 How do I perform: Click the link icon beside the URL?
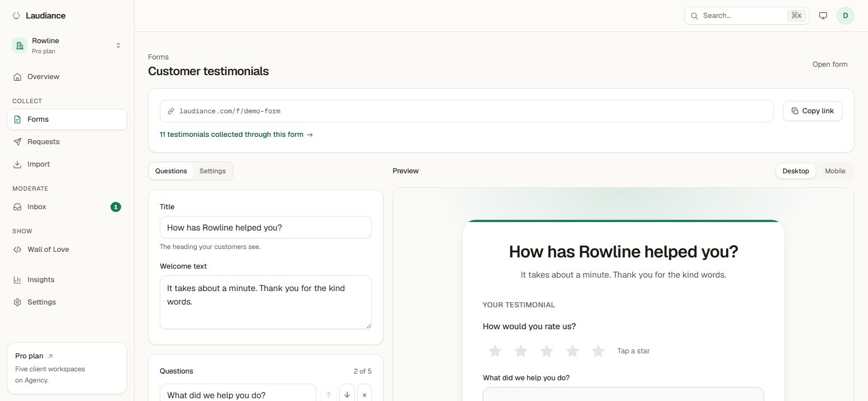(172, 111)
